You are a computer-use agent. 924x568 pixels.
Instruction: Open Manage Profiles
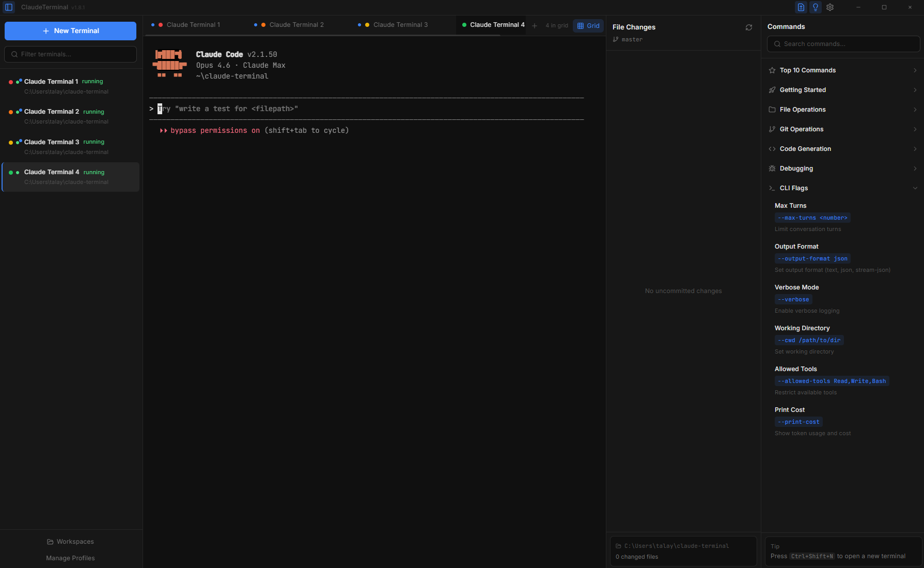pos(70,558)
